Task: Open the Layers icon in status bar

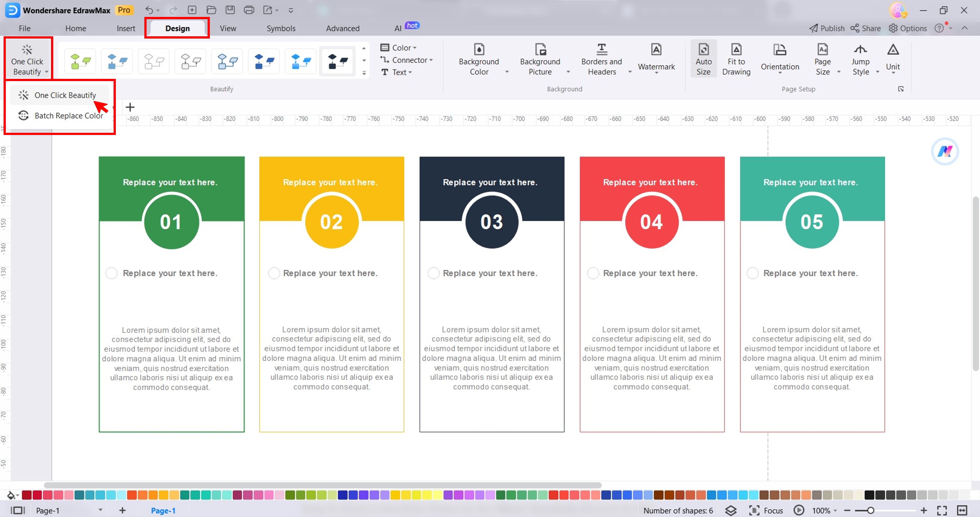Action: tap(731, 510)
